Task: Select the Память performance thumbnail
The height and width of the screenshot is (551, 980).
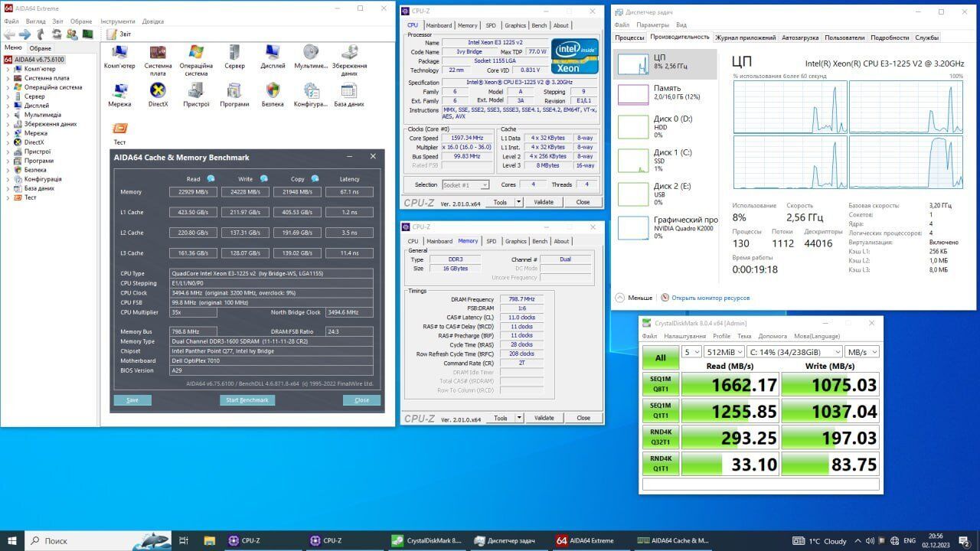Action: [x=665, y=93]
